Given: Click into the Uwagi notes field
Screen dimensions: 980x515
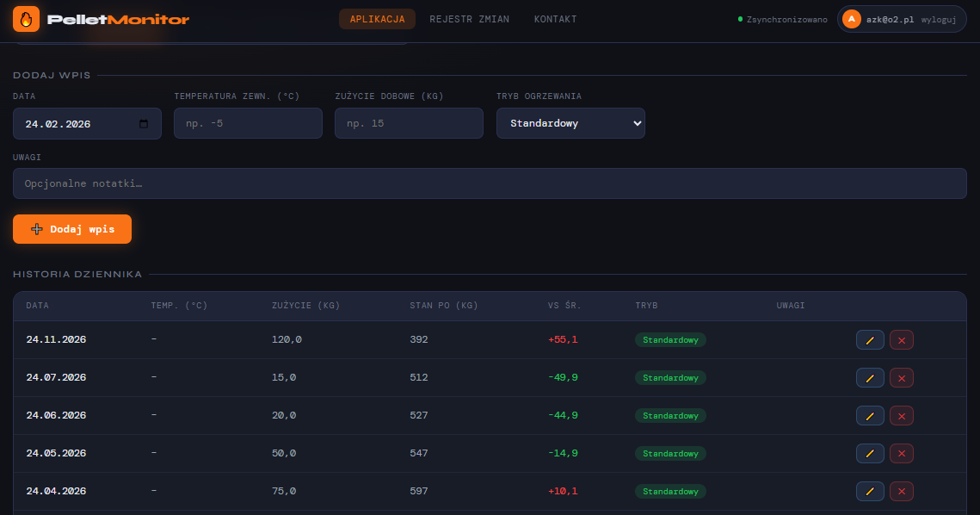Looking at the screenshot, I should (x=490, y=183).
